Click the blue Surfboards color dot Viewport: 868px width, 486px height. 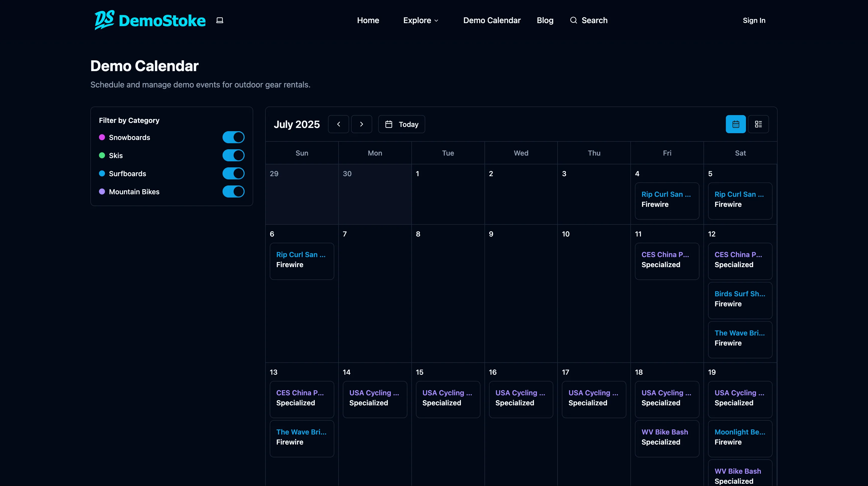click(x=102, y=173)
